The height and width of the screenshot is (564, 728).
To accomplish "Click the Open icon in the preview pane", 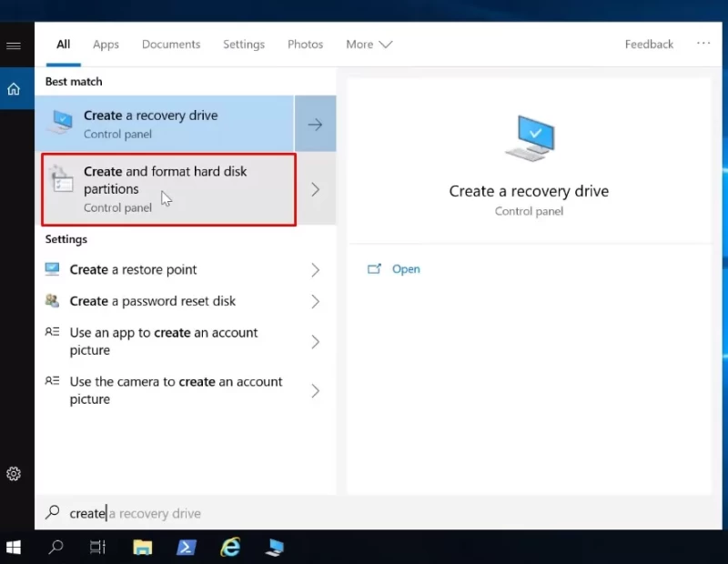I will coord(374,268).
